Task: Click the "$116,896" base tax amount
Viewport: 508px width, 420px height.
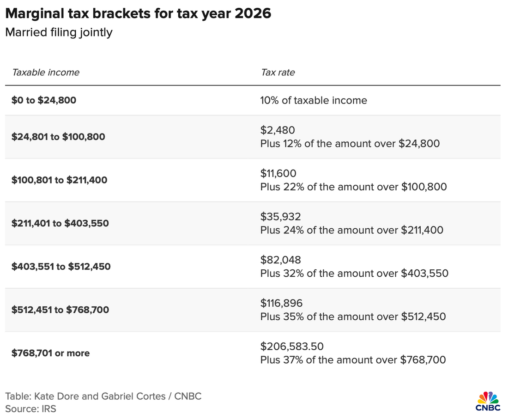Action: pos(282,303)
